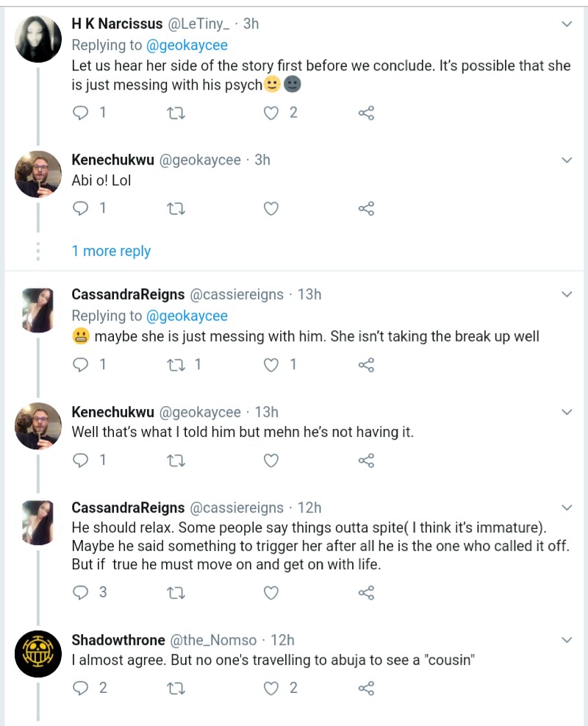Like CassandraReigns' "messing with him" tweet
This screenshot has height=726, width=588.
click(272, 364)
